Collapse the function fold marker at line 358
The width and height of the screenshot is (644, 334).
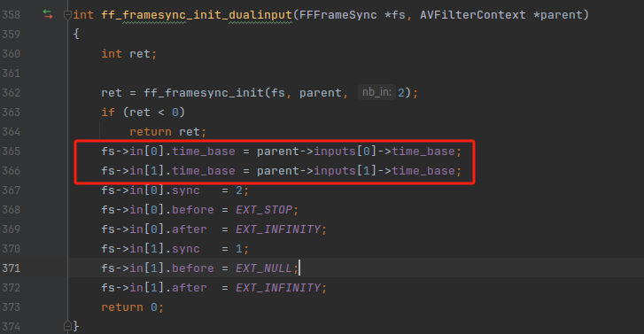pos(68,15)
